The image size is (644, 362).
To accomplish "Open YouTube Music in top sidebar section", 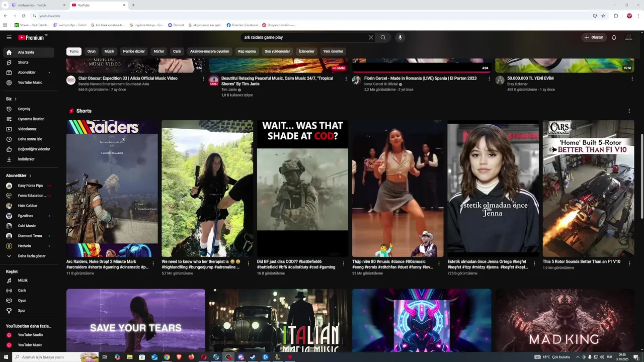I will coord(28,82).
